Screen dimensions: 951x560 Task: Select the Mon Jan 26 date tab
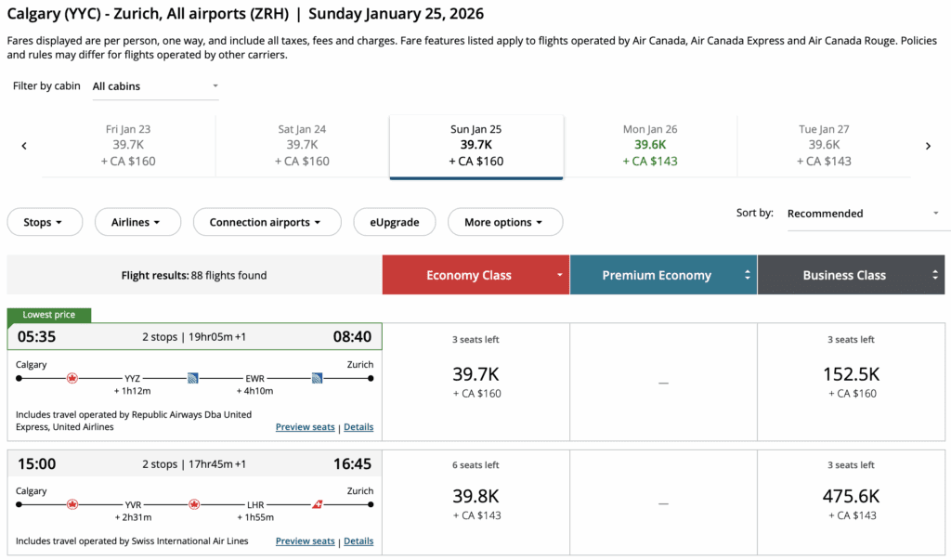(650, 145)
